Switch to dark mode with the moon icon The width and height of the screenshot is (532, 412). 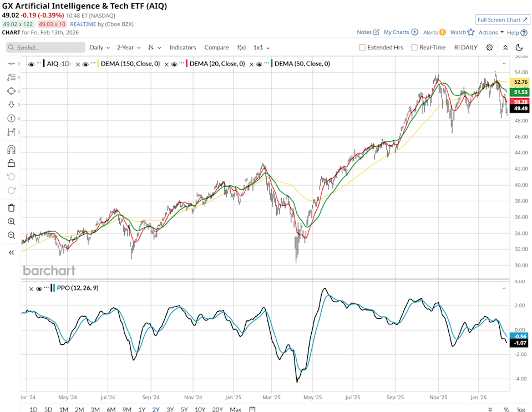519,47
